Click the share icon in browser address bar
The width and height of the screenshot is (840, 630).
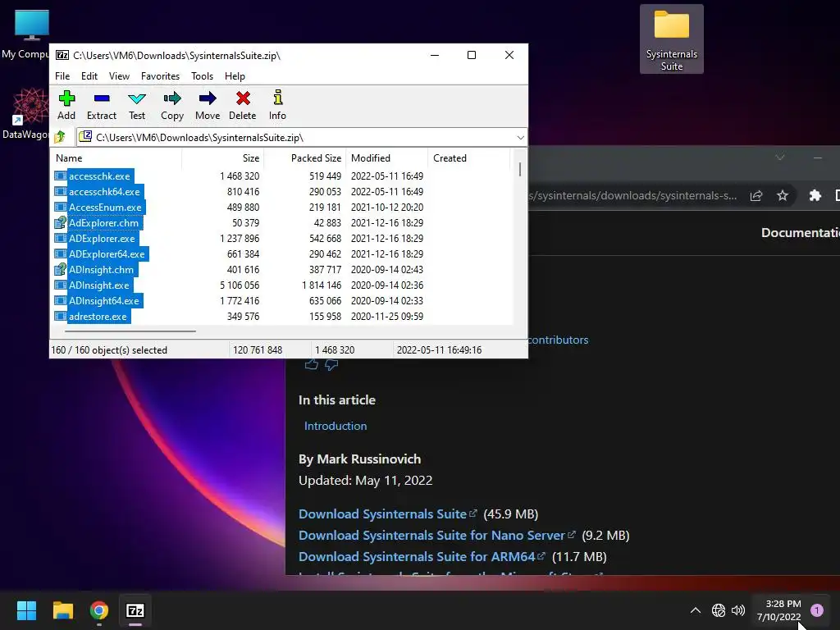tap(756, 195)
